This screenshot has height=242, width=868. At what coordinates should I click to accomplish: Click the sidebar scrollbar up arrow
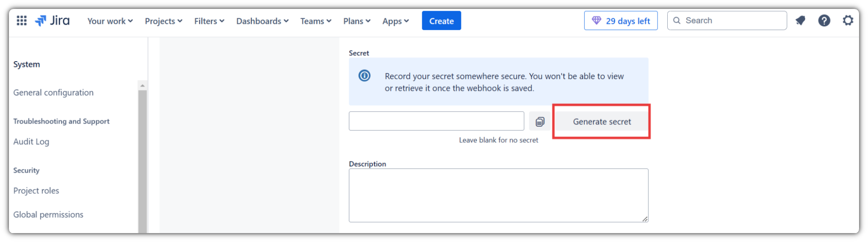(x=142, y=85)
